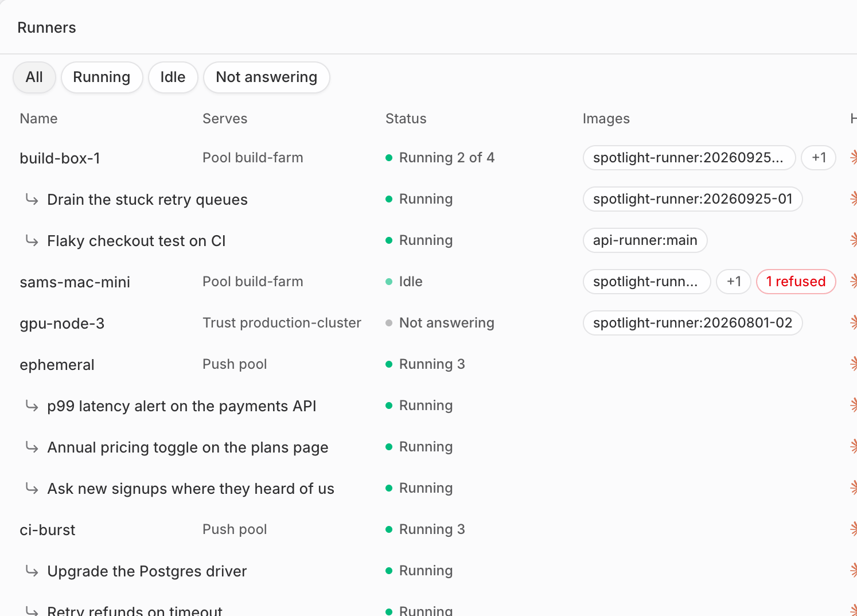Viewport: 857px width, 616px height.
Task: Click sams-mac-mini truncated spotlight-runn chip
Action: pyautogui.click(x=646, y=282)
